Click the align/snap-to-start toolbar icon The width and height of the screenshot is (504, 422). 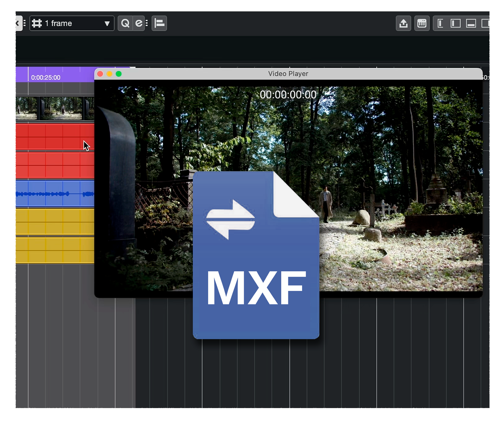tap(159, 23)
